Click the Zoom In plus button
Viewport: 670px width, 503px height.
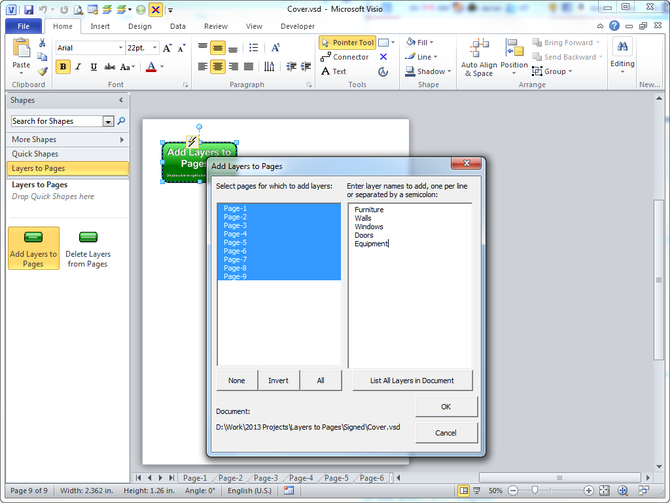click(588, 491)
